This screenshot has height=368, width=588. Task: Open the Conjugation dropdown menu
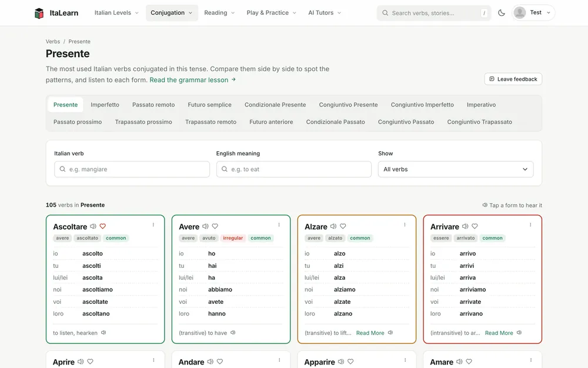pos(172,13)
